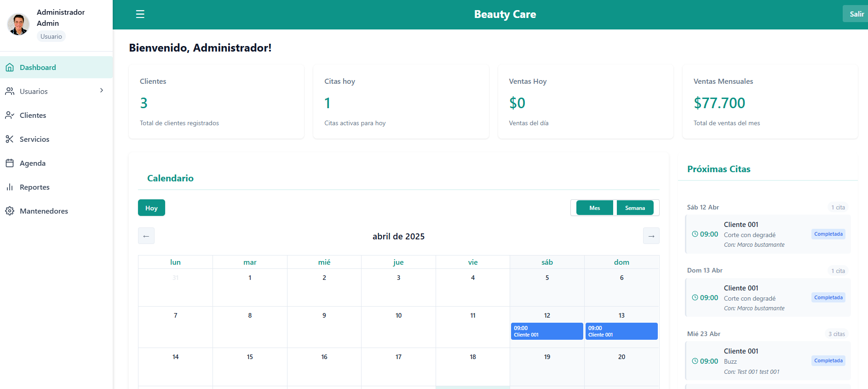
Task: Click the Hoy calendar button
Action: [151, 208]
